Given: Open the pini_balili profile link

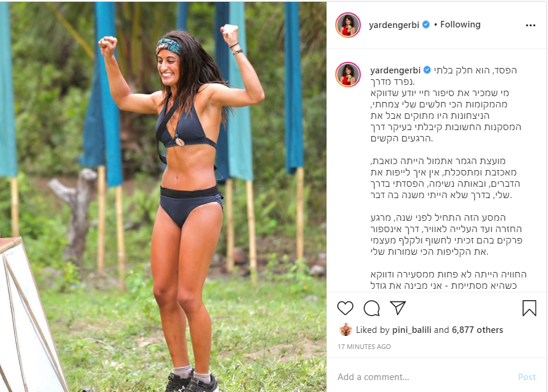Looking at the screenshot, I should coord(412,330).
